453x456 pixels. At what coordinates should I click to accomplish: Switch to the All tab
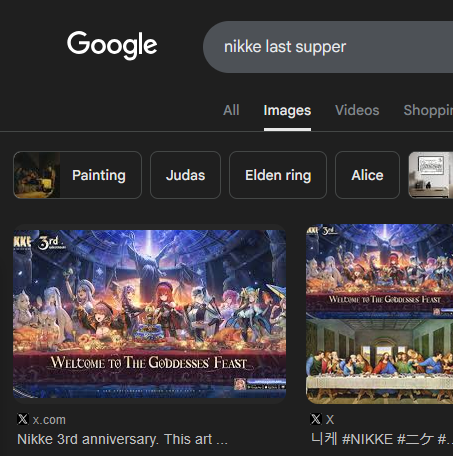pyautogui.click(x=231, y=110)
